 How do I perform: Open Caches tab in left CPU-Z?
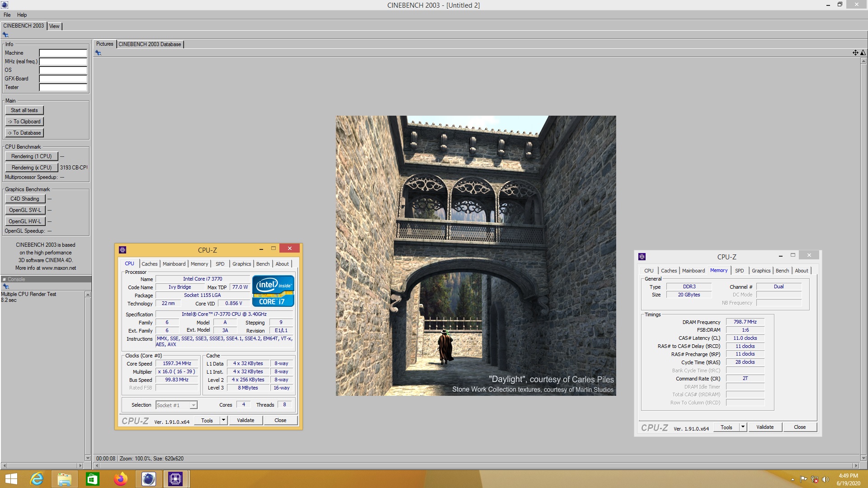click(x=150, y=264)
